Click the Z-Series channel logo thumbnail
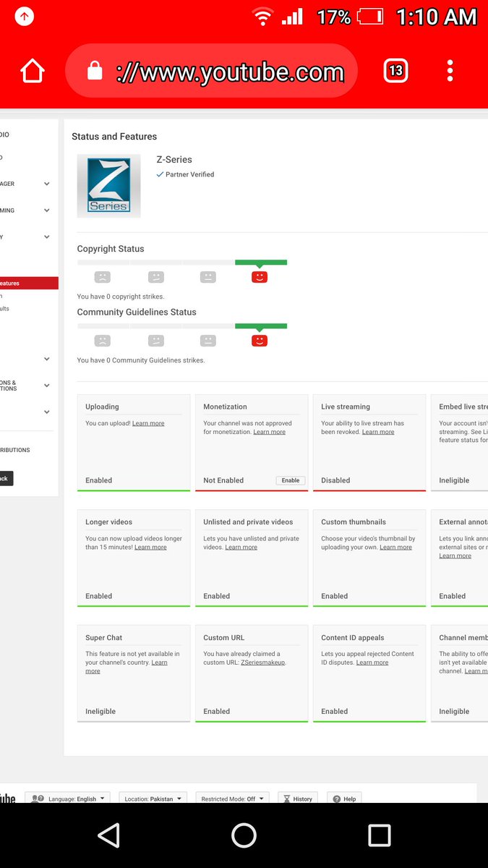The width and height of the screenshot is (488, 868). tap(109, 186)
